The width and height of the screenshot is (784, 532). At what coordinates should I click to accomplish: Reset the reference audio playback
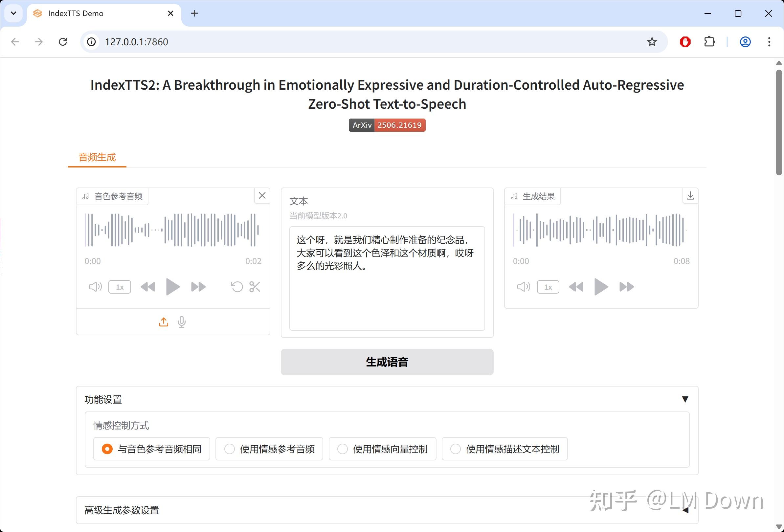point(237,286)
